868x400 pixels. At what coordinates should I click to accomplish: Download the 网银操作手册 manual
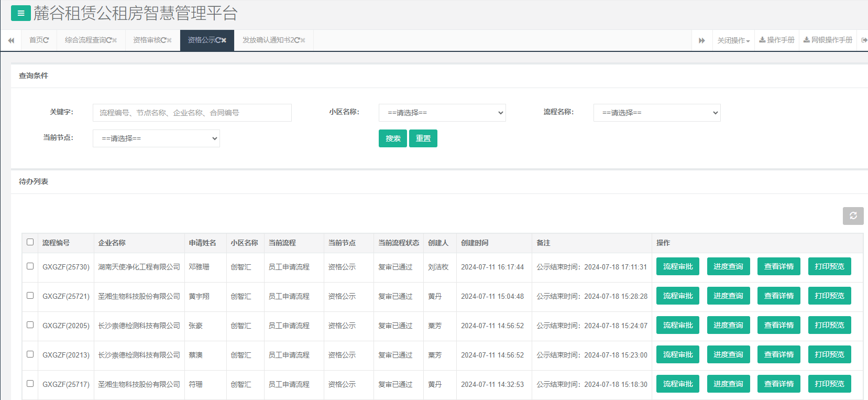(x=828, y=40)
